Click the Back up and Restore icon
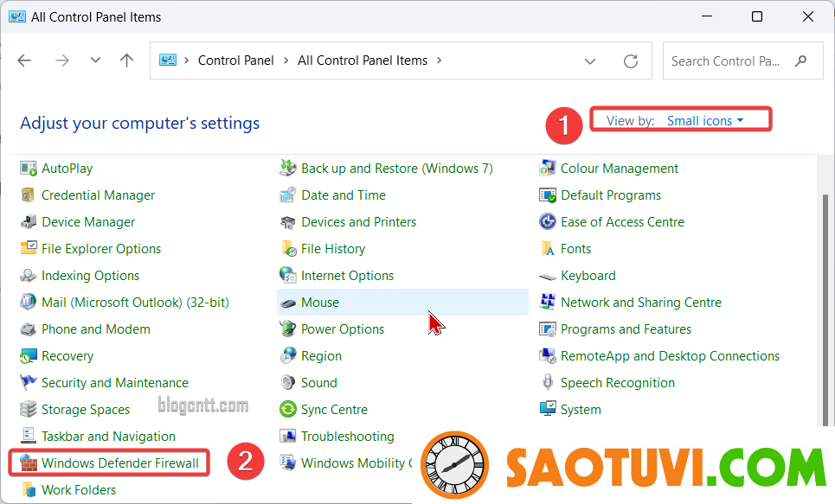The image size is (835, 504). 288,169
